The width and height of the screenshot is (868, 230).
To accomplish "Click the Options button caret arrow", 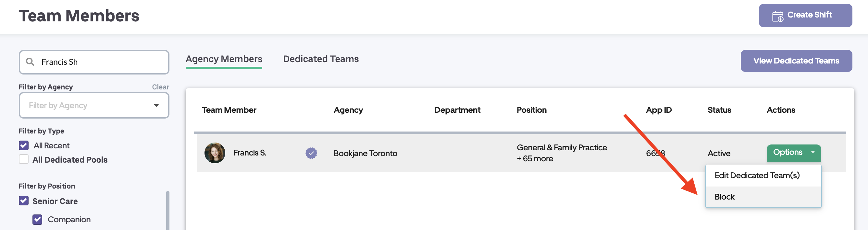I will click(x=812, y=152).
